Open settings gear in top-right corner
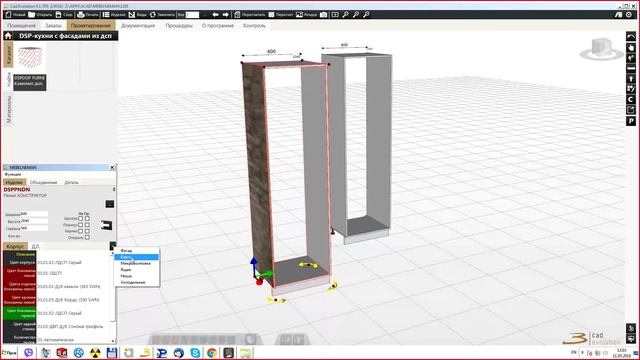640x360 pixels. tap(629, 15)
